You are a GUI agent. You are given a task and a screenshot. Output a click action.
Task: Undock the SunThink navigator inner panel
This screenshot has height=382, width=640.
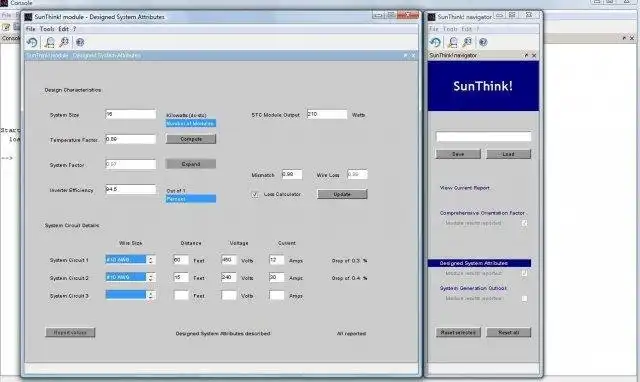(x=526, y=55)
